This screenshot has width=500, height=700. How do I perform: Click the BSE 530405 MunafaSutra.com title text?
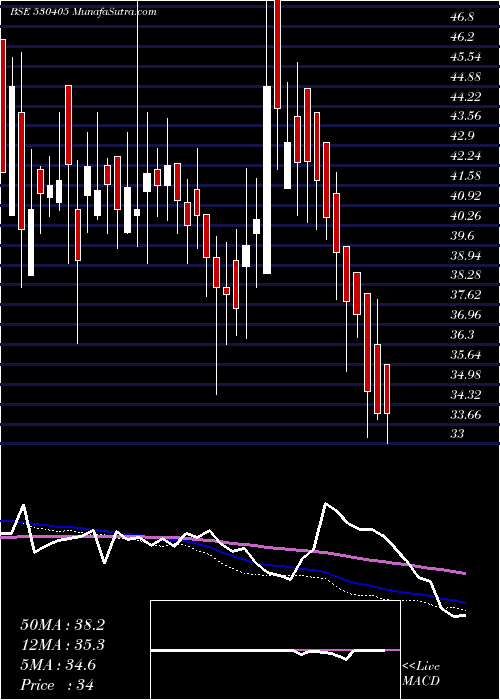(83, 12)
